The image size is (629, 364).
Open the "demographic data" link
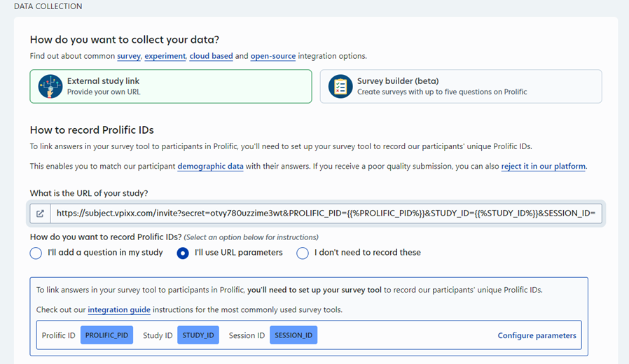[x=210, y=167]
